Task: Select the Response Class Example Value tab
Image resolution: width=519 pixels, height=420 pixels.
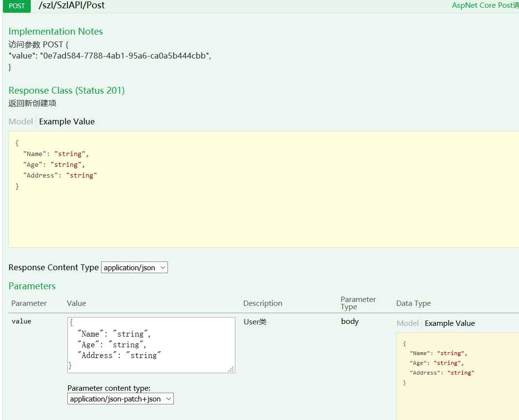Action: pyautogui.click(x=67, y=121)
